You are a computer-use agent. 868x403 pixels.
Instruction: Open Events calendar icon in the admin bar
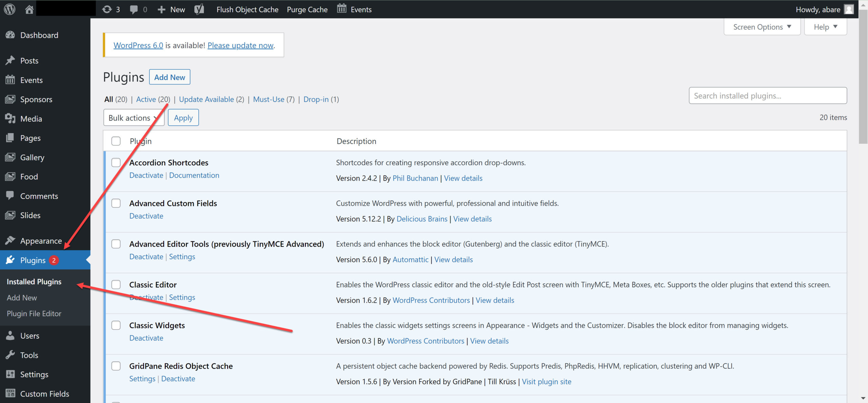(341, 8)
